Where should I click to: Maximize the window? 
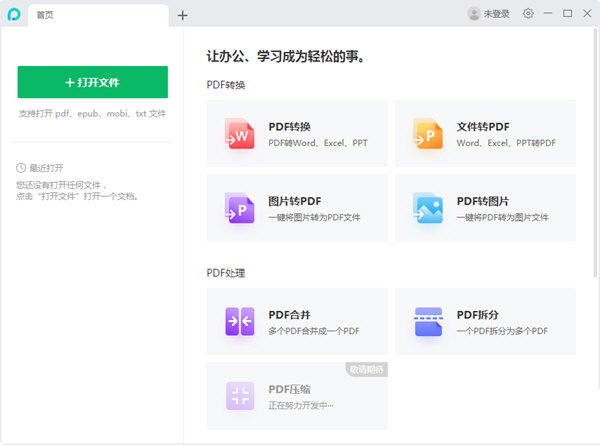point(567,13)
